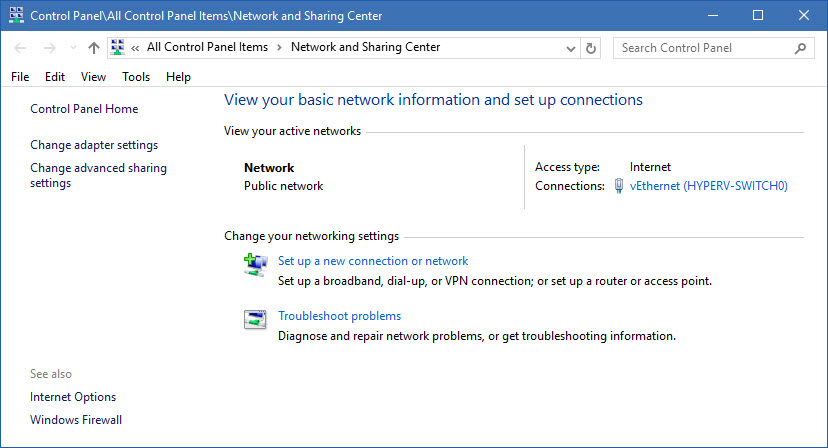
Task: Click the search magnifier icon
Action: pyautogui.click(x=800, y=48)
